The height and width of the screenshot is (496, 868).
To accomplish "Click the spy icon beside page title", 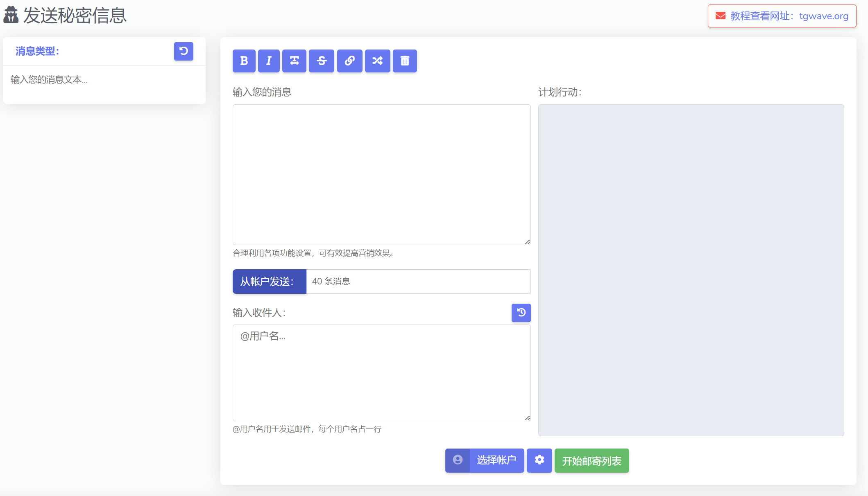I will tap(11, 15).
